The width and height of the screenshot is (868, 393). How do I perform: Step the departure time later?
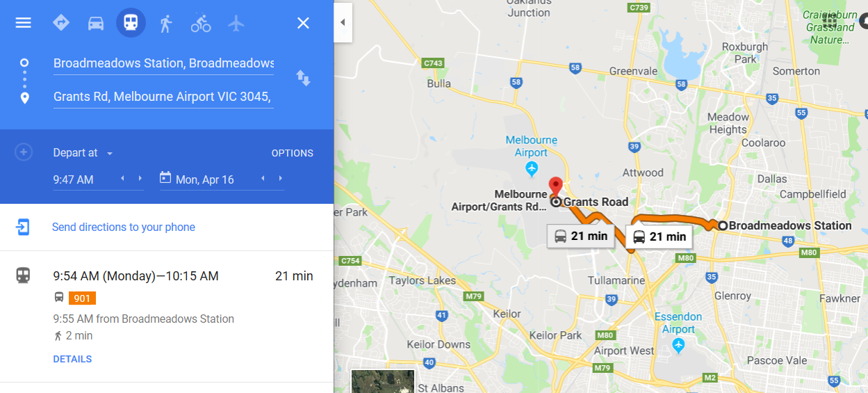coord(140,179)
